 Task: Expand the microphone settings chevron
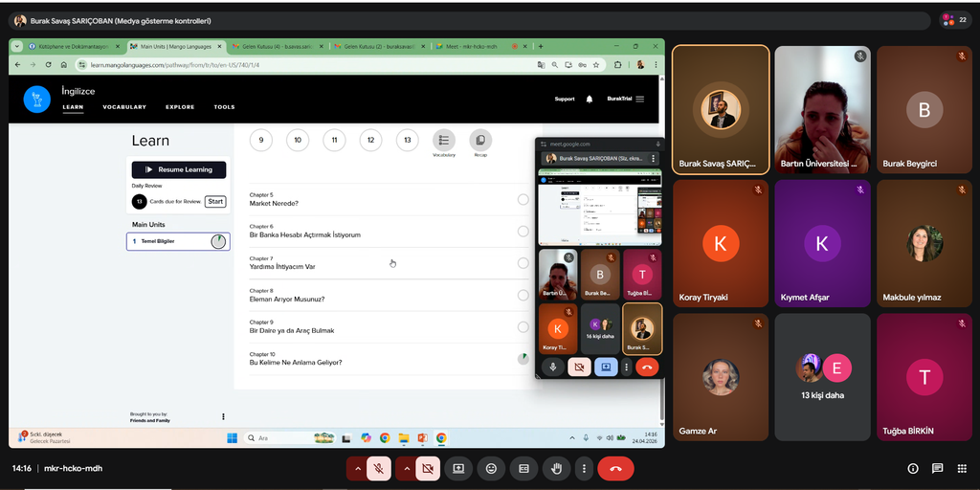[x=357, y=469]
